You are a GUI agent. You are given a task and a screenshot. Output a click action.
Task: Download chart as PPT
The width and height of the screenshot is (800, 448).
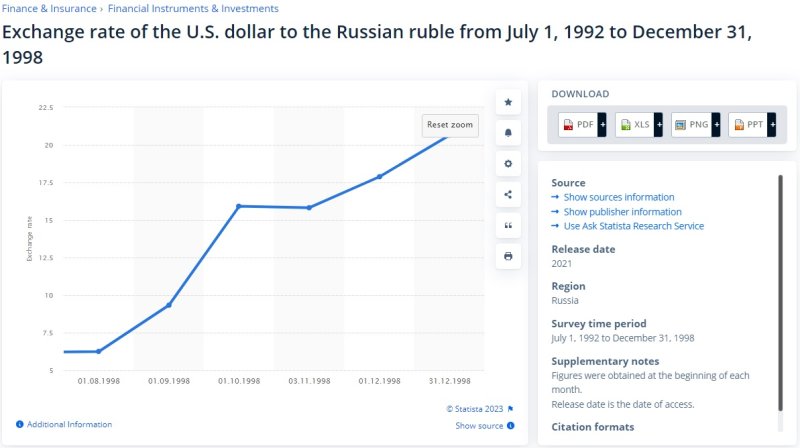coord(753,125)
